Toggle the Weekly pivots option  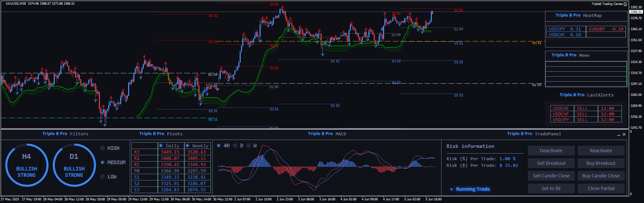click(x=188, y=146)
